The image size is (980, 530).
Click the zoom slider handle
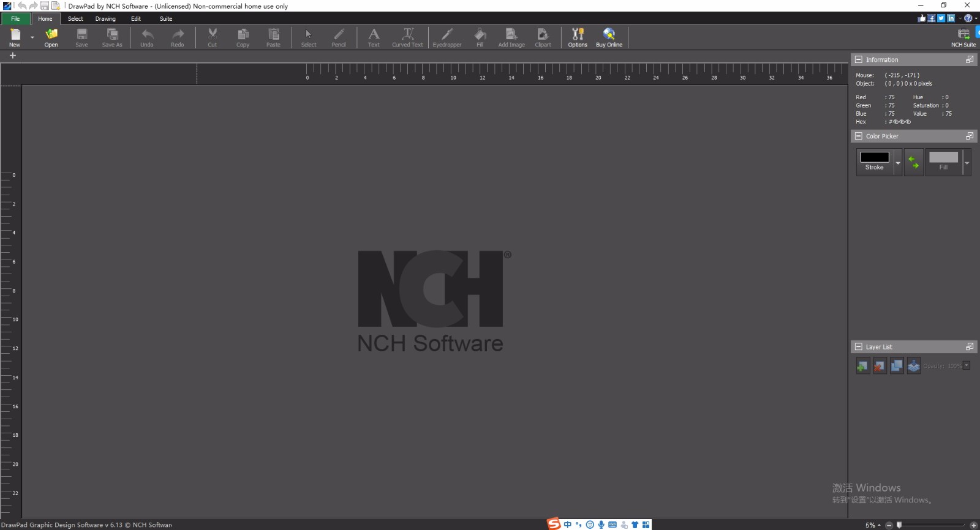pos(899,525)
